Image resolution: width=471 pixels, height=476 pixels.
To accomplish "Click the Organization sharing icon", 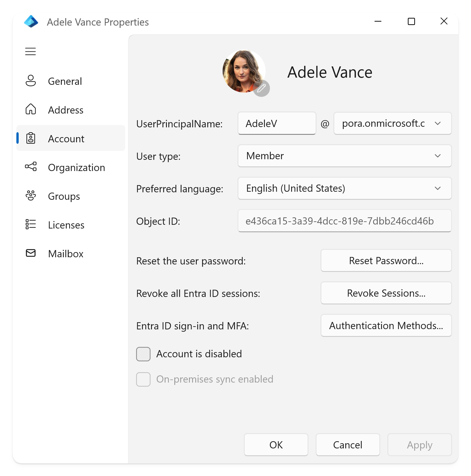I will (30, 167).
